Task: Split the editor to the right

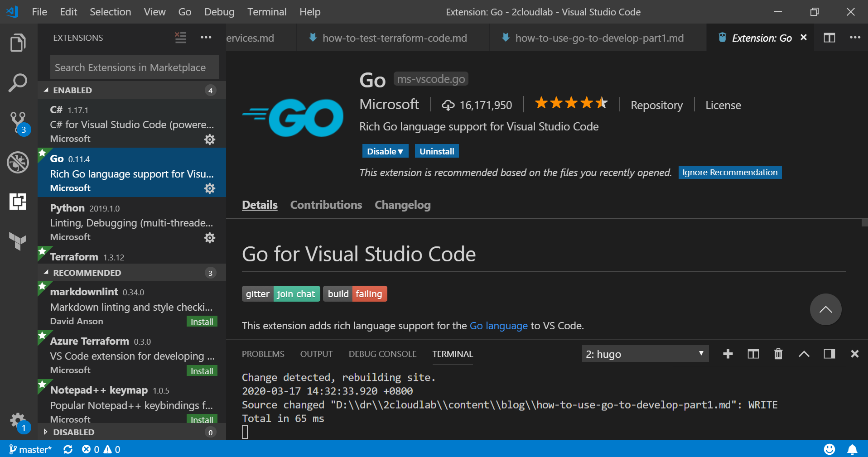Action: pos(829,38)
